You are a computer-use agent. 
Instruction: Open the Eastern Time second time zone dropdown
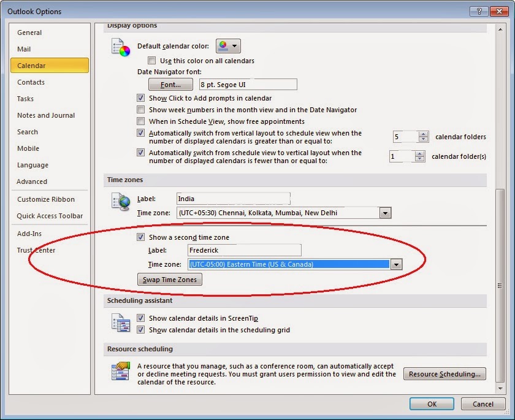(x=396, y=264)
